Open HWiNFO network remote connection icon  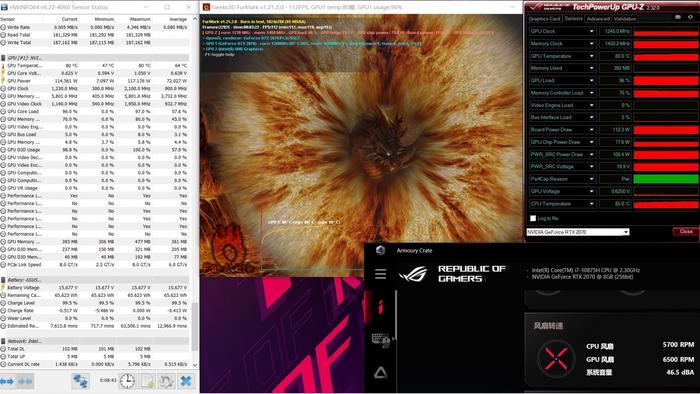[81, 381]
